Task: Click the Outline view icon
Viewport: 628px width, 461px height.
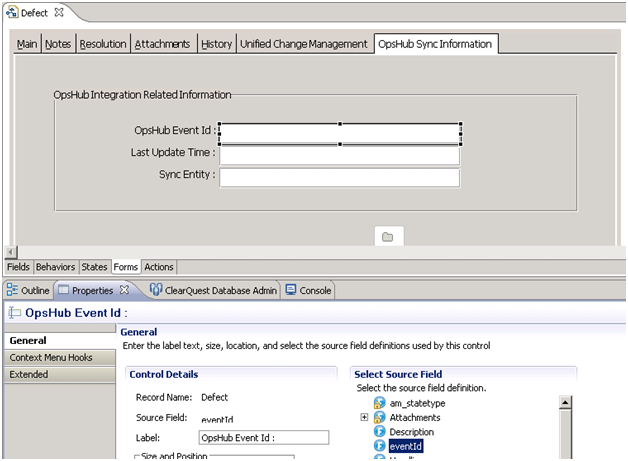Action: [13, 290]
